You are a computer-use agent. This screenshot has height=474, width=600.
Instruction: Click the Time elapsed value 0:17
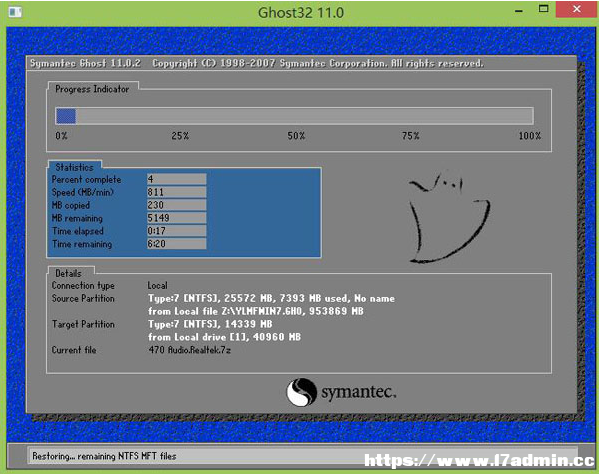coord(176,231)
